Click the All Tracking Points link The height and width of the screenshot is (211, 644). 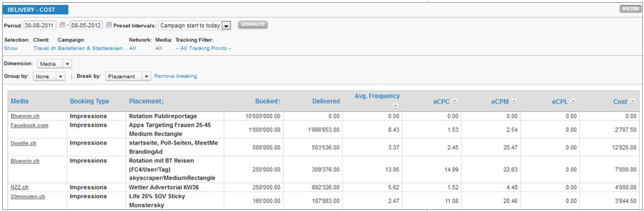(203, 48)
